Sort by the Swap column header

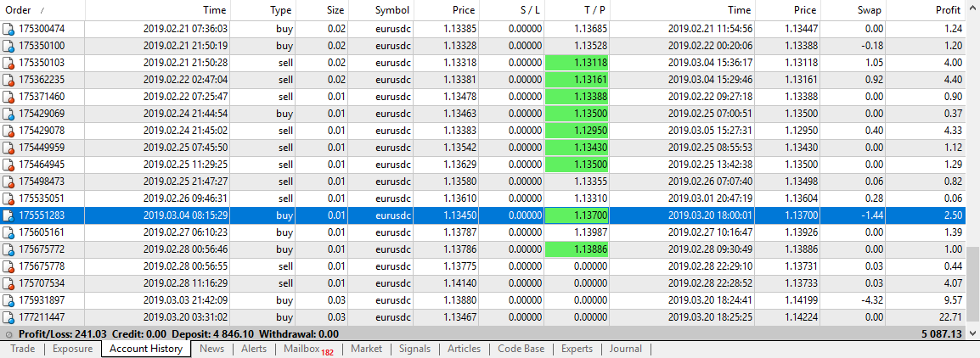click(853, 10)
